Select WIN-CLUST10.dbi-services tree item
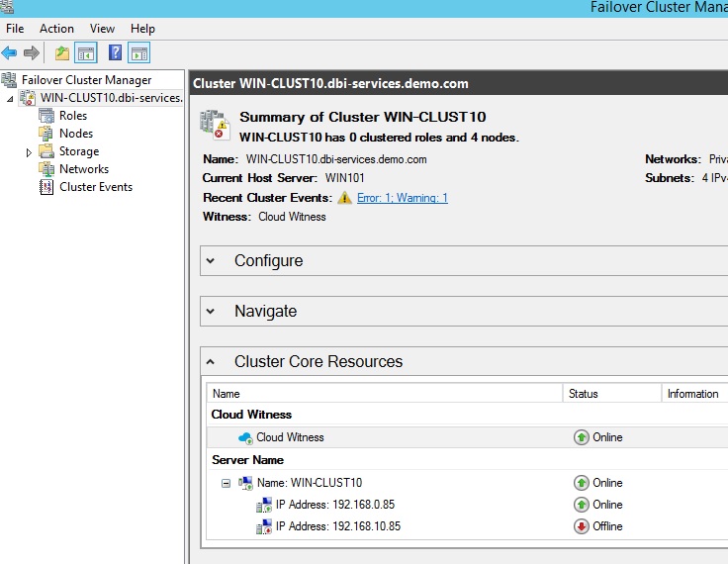The height and width of the screenshot is (564, 728). [112, 98]
